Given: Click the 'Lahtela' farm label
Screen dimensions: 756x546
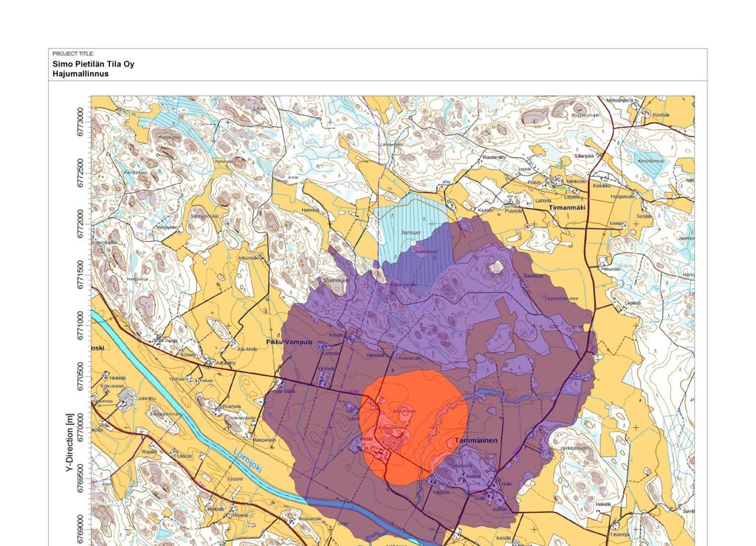Looking at the screenshot, I should 543,201.
